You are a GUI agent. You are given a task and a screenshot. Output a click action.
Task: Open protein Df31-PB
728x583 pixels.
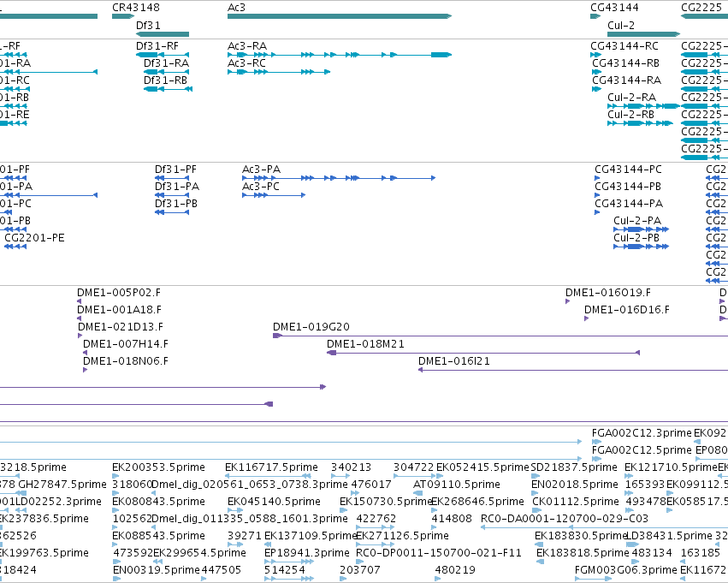pyautogui.click(x=176, y=204)
